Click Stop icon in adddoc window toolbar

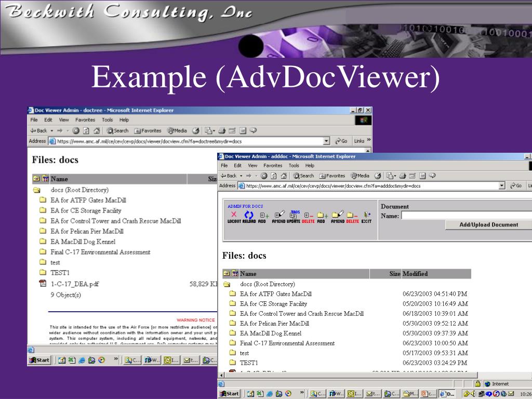[x=264, y=176]
